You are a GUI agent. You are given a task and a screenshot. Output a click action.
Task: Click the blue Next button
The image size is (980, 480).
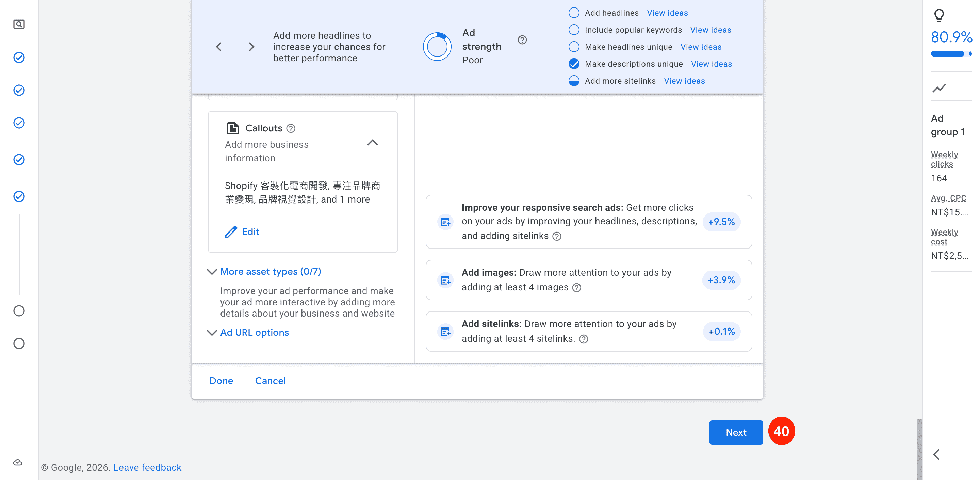[736, 433]
